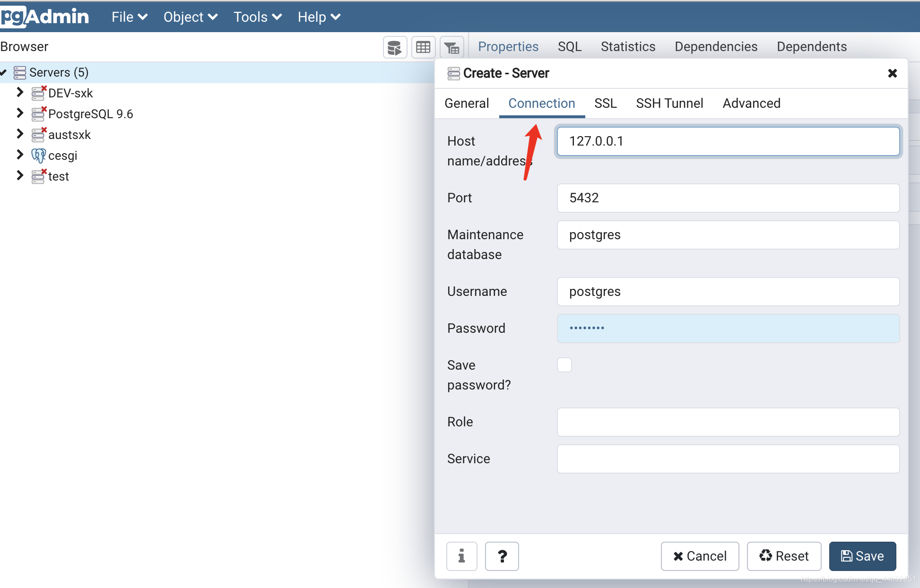The image size is (920, 588).
Task: Click the DEV-sxk disconnected server icon
Action: [x=38, y=93]
